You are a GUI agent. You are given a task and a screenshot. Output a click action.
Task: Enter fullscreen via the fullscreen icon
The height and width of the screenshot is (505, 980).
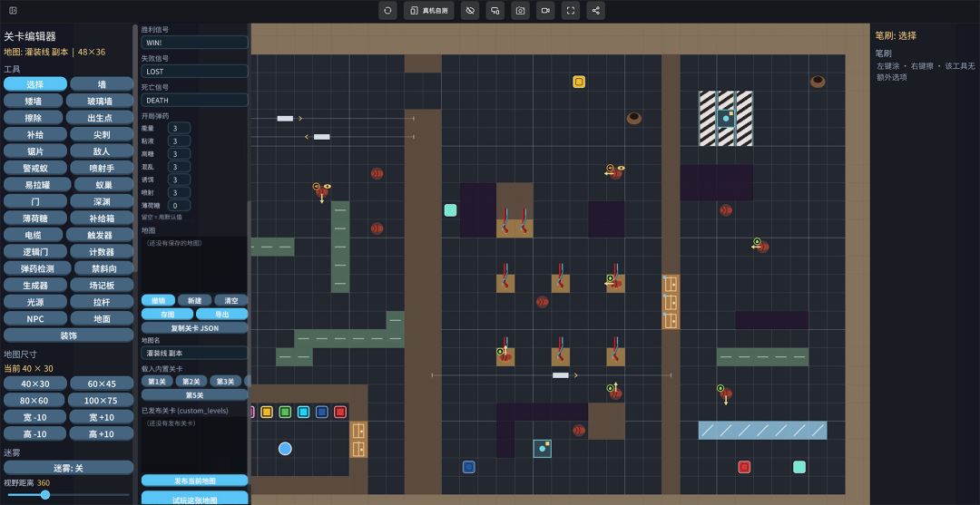(x=570, y=11)
